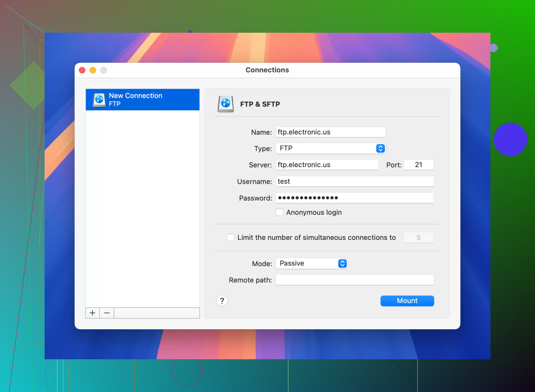Remove selected connection with minus button
The height and width of the screenshot is (392, 535).
point(107,313)
